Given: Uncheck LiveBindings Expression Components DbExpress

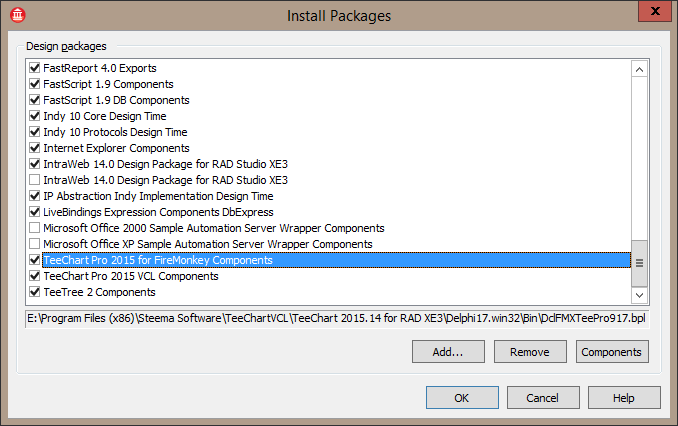Looking at the screenshot, I should point(35,212).
